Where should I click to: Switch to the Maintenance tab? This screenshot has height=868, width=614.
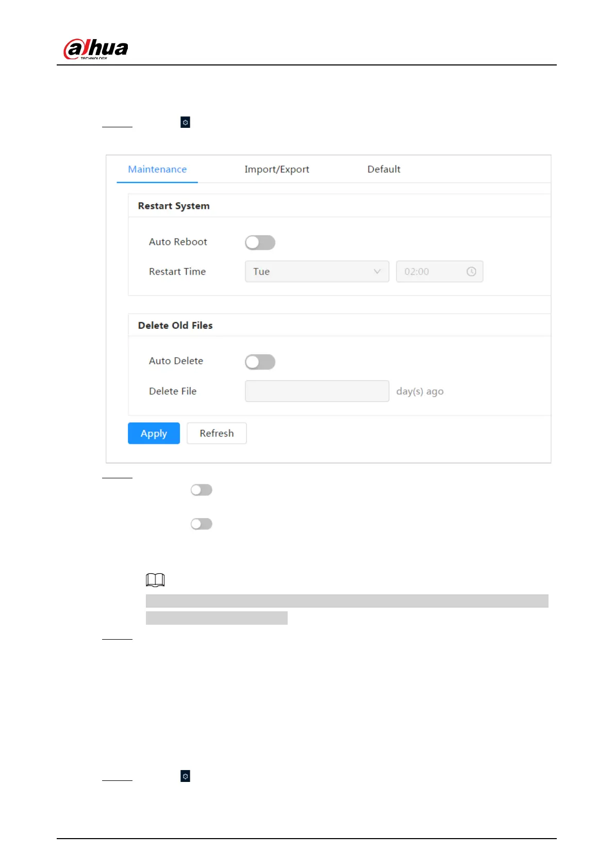157,170
